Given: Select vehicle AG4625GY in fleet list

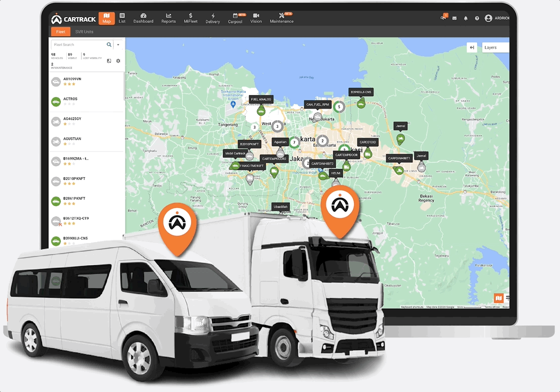Looking at the screenshot, I should (86, 122).
